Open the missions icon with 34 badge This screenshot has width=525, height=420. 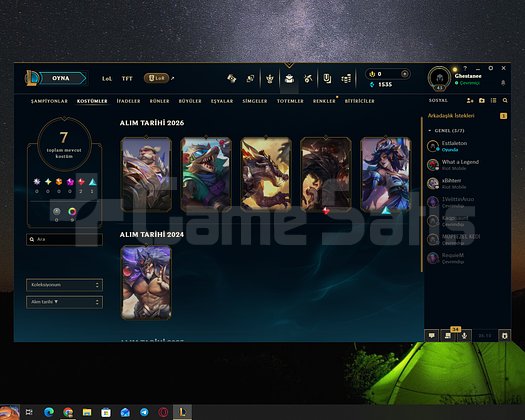[448, 335]
